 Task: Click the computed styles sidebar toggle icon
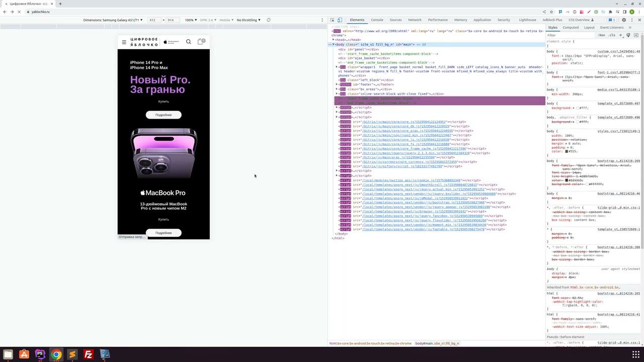coord(636,35)
